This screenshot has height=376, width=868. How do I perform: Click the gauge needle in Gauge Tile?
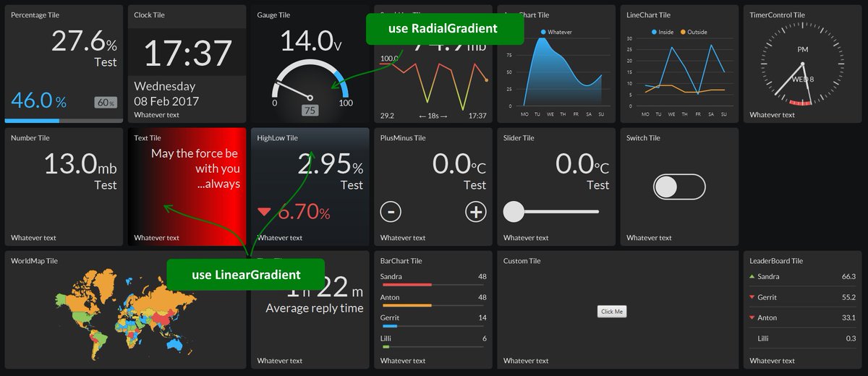click(294, 91)
